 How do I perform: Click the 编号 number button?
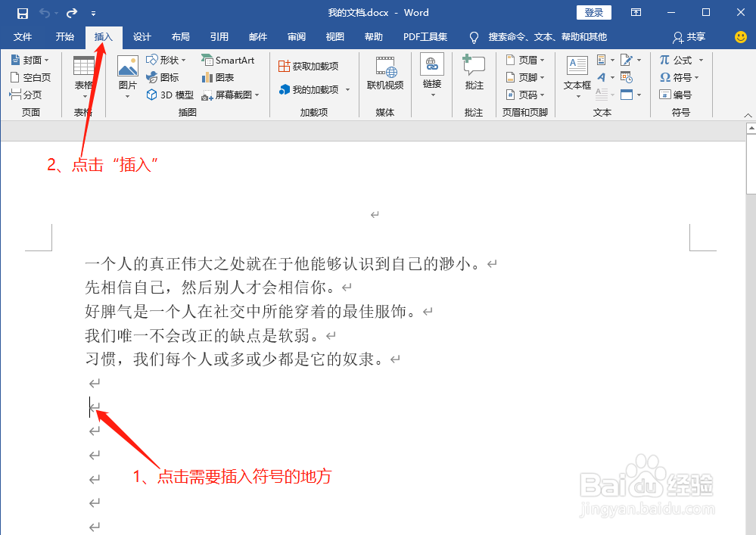(676, 95)
